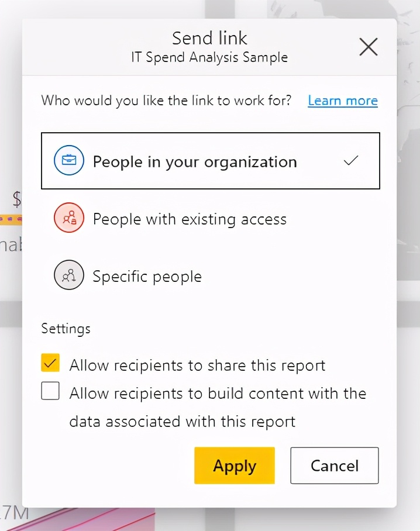The width and height of the screenshot is (420, 531).
Task: Cancel the Send link changes
Action: pyautogui.click(x=334, y=466)
